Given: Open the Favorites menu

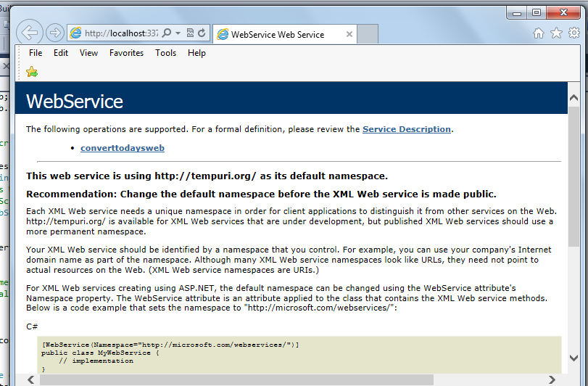Looking at the screenshot, I should (x=126, y=53).
